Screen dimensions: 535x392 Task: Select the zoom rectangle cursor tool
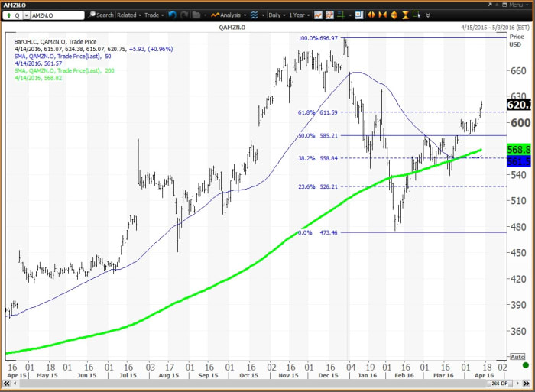[x=417, y=15]
